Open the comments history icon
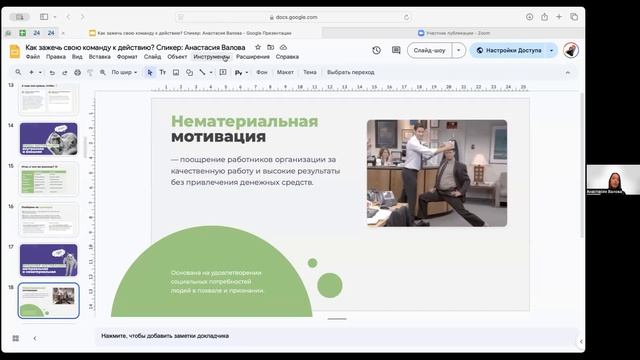Image resolution: width=640 pixels, height=360 pixels. coord(396,50)
